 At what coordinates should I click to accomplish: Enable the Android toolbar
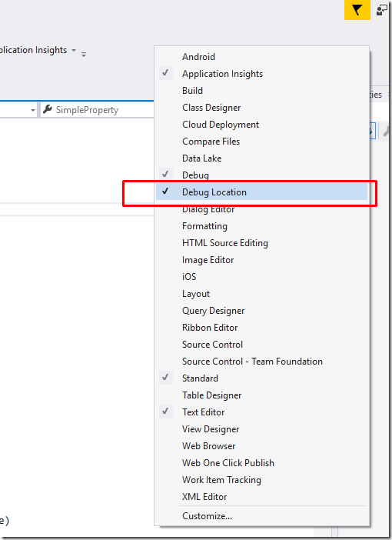coord(261,56)
